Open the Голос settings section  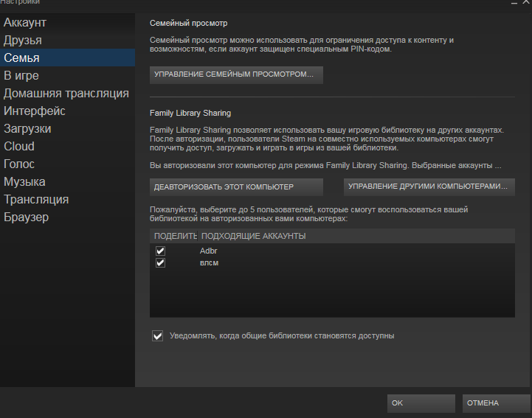pos(19,164)
